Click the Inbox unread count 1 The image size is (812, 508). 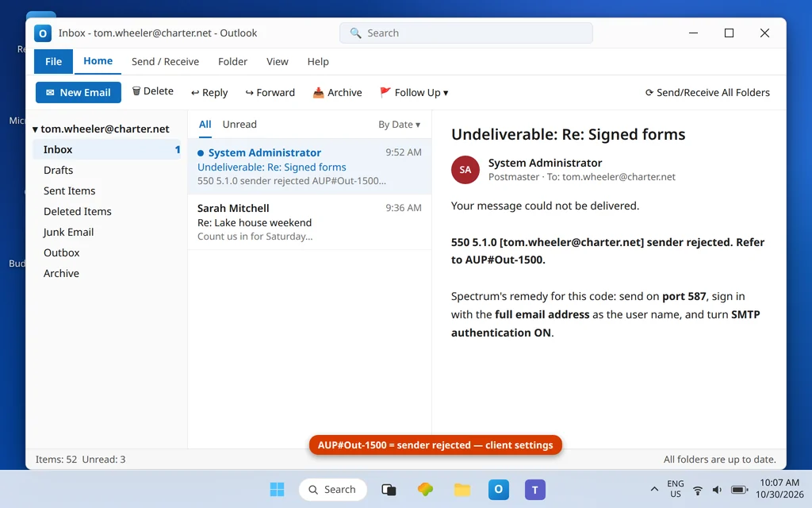pos(177,150)
